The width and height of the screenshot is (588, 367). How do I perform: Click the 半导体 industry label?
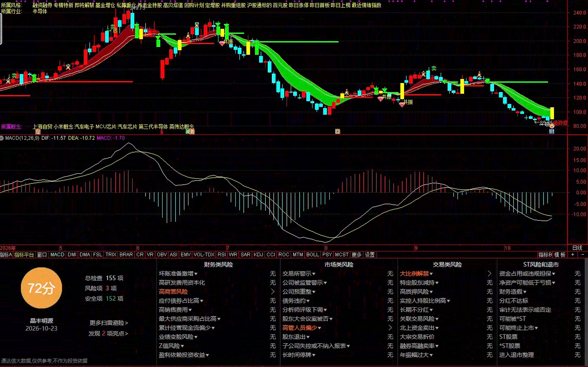tap(40, 11)
